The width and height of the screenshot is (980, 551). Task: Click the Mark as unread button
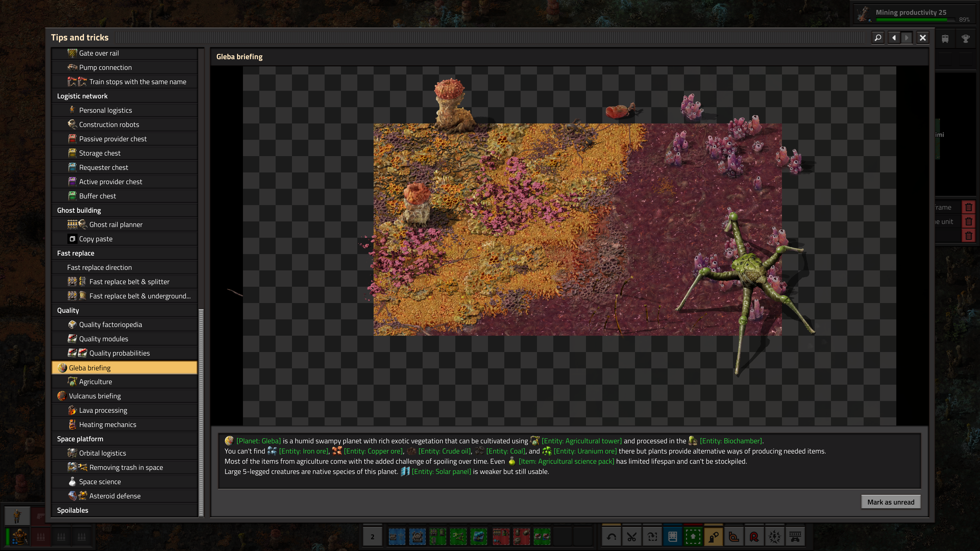(x=891, y=502)
